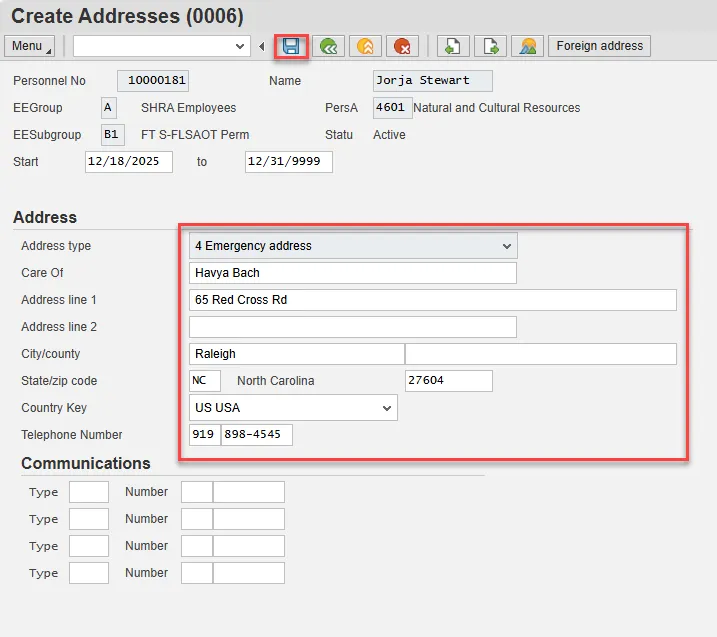Open the Address type dropdown

507,246
